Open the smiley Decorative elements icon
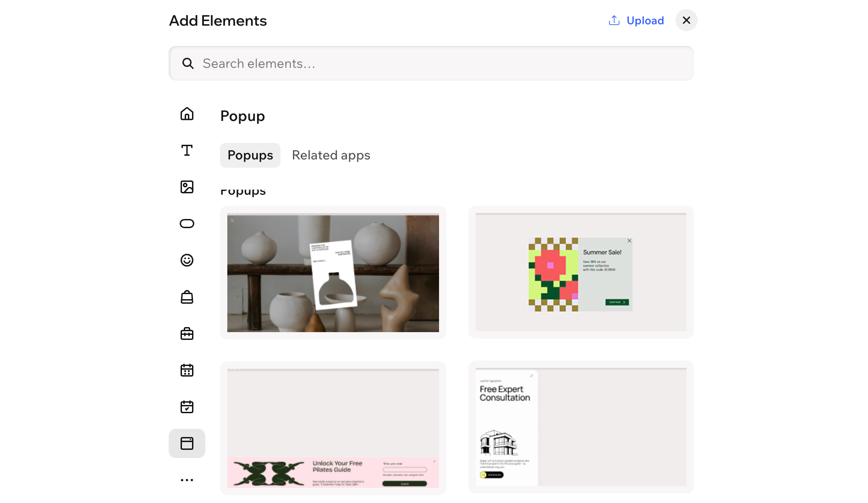Screen dimensions: 868x503 (187, 260)
